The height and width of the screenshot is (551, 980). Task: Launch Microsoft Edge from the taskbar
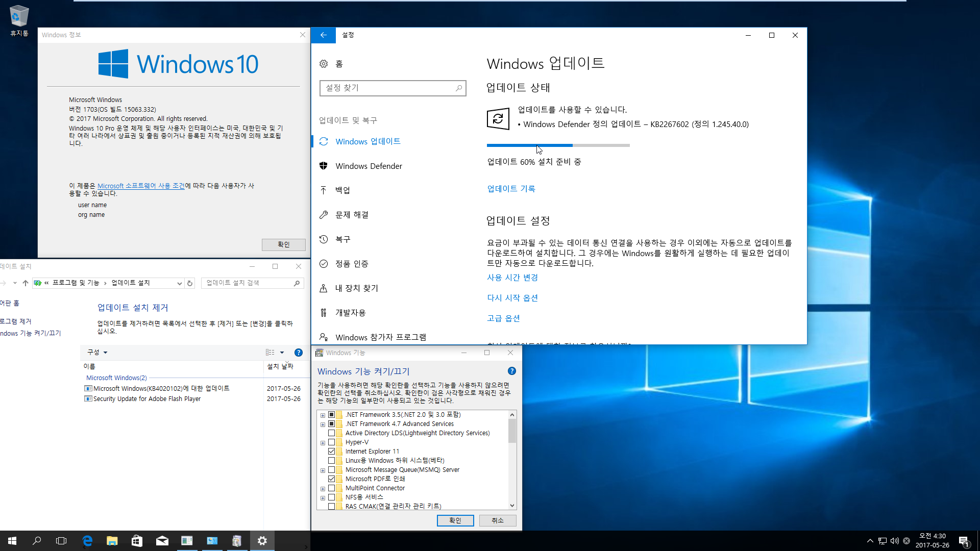pyautogui.click(x=87, y=541)
